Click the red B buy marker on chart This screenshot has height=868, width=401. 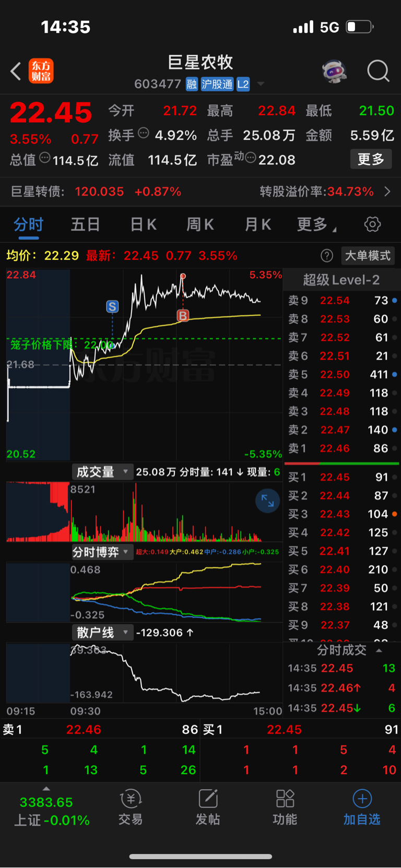pyautogui.click(x=183, y=315)
